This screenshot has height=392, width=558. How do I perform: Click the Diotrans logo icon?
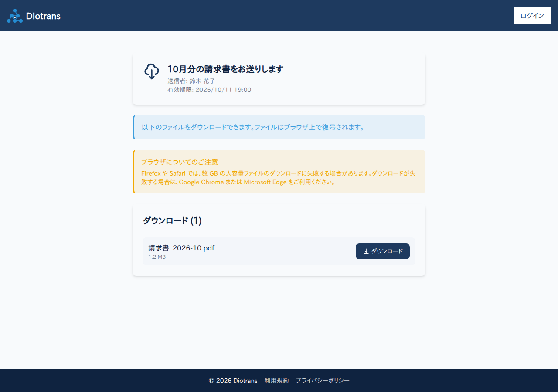point(15,16)
